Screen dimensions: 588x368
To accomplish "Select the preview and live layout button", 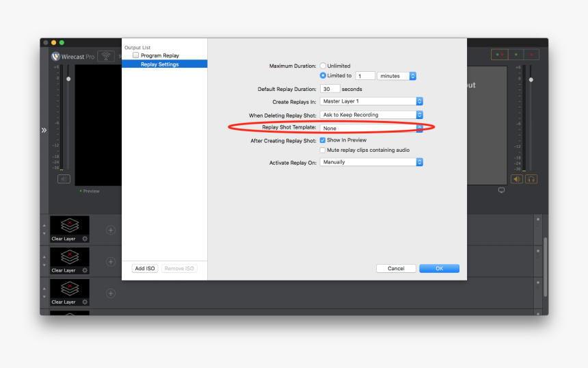I will click(500, 55).
